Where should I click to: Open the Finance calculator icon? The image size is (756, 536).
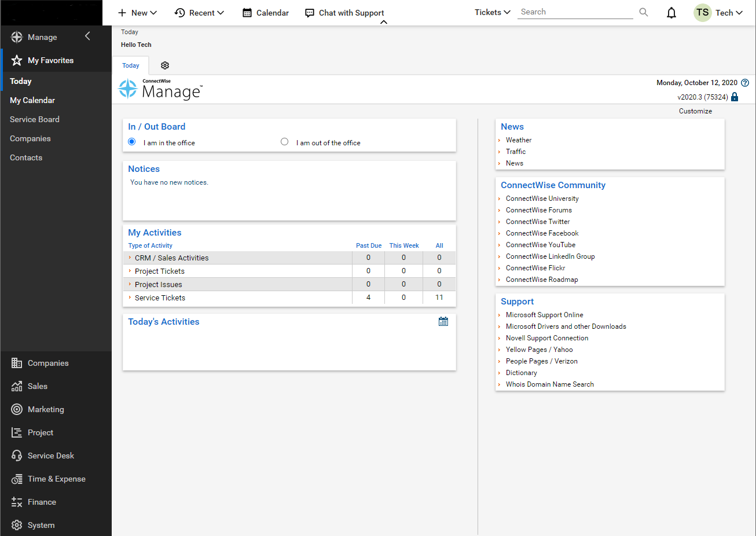pos(17,502)
